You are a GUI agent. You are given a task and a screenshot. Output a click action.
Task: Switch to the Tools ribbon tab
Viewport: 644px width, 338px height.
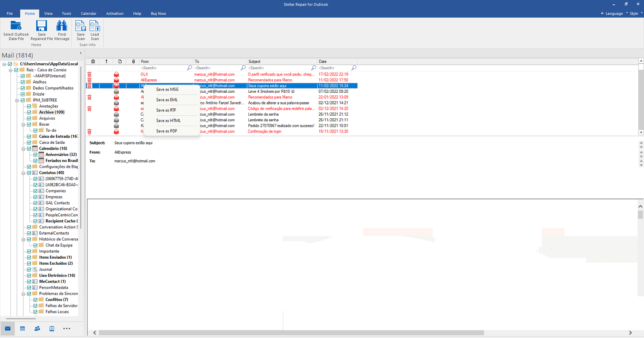tap(66, 13)
